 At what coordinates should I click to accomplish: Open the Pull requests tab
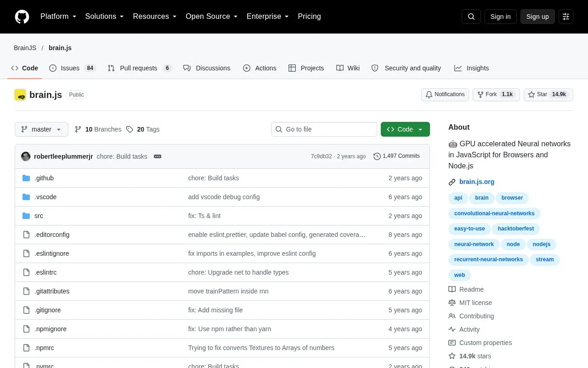click(x=140, y=68)
